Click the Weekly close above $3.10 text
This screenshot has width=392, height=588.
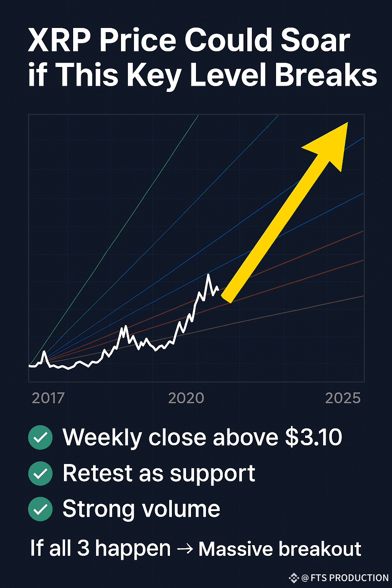point(203,437)
